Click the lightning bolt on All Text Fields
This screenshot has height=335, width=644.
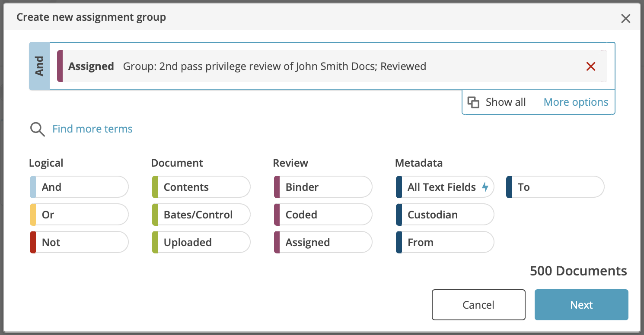[486, 186]
